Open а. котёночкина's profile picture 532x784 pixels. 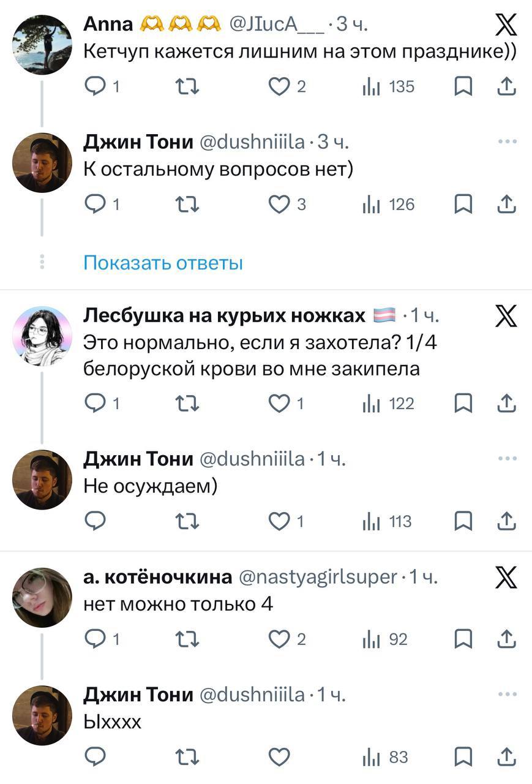pyautogui.click(x=42, y=597)
